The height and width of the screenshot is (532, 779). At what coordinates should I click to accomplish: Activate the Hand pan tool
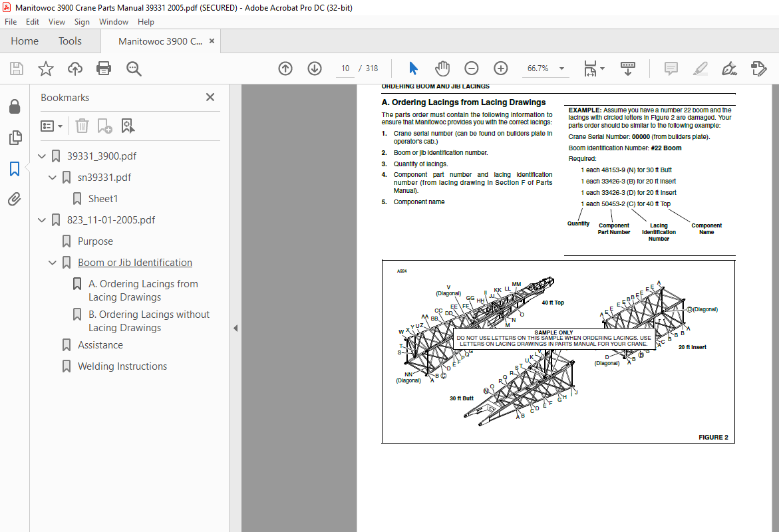point(442,68)
